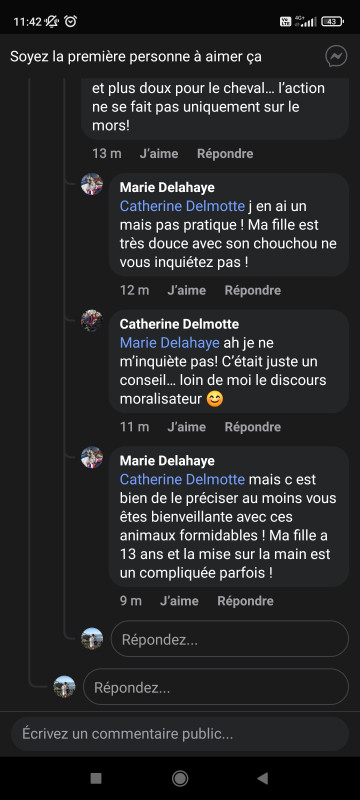Open Messenger via the top-right icon
The width and height of the screenshot is (360, 800).
pos(336,57)
